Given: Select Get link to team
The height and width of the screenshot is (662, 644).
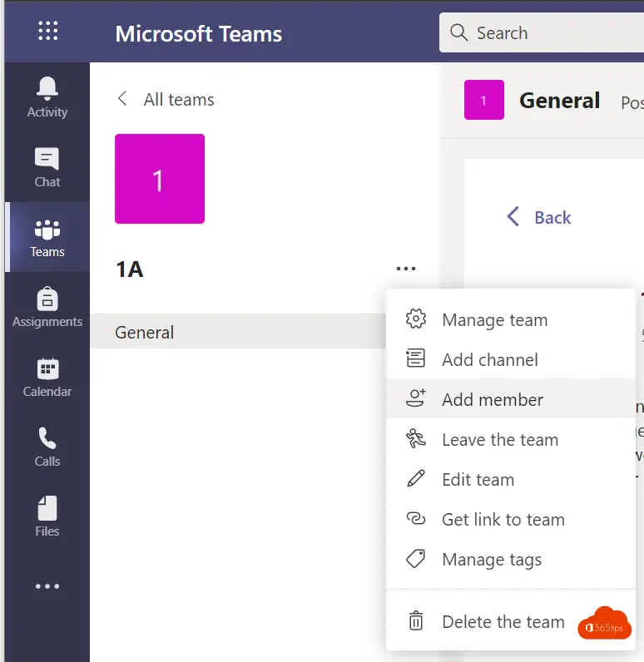Looking at the screenshot, I should point(511,519).
